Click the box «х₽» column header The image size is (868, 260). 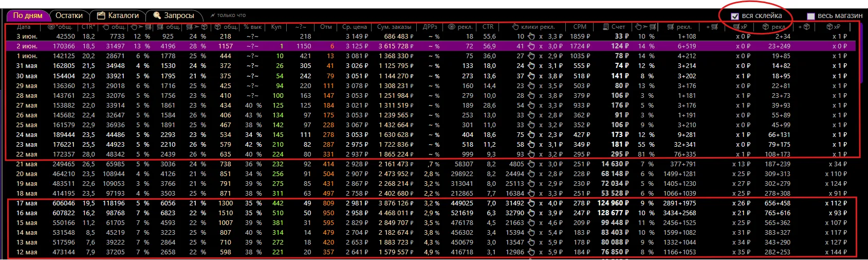(833, 27)
